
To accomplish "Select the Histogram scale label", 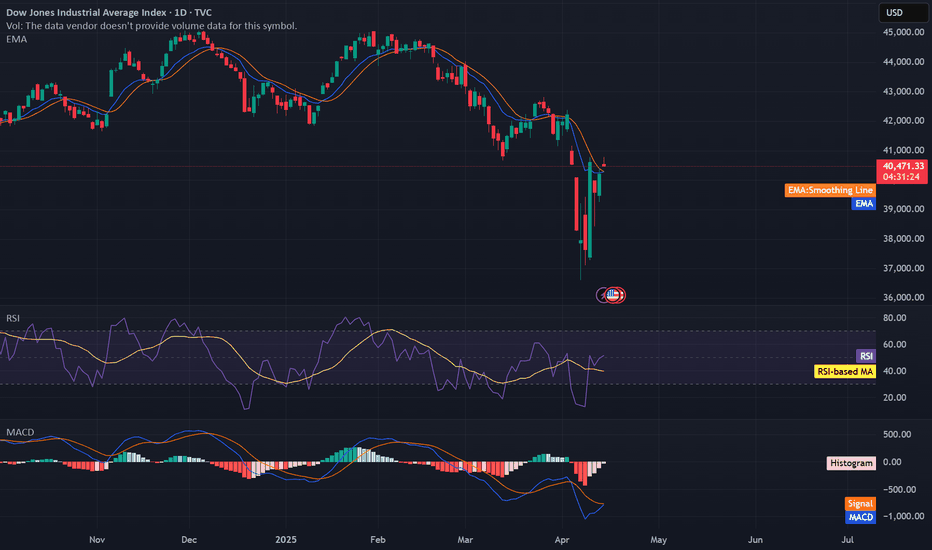I will click(x=851, y=463).
